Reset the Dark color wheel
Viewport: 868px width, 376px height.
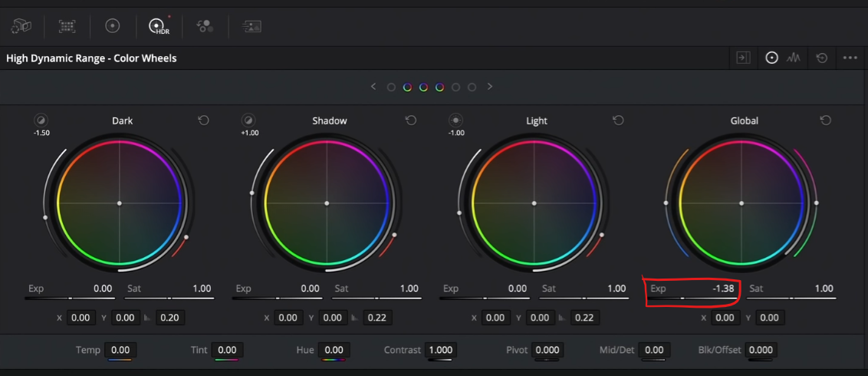pos(204,120)
